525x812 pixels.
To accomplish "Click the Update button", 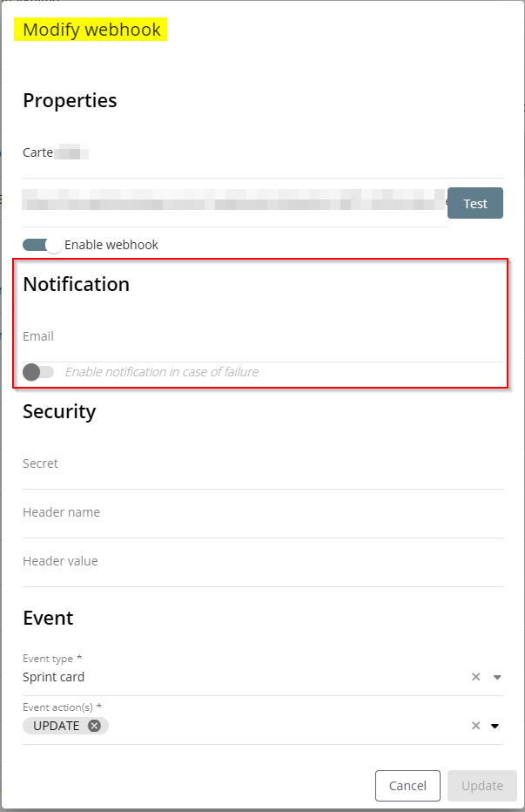I will [482, 785].
